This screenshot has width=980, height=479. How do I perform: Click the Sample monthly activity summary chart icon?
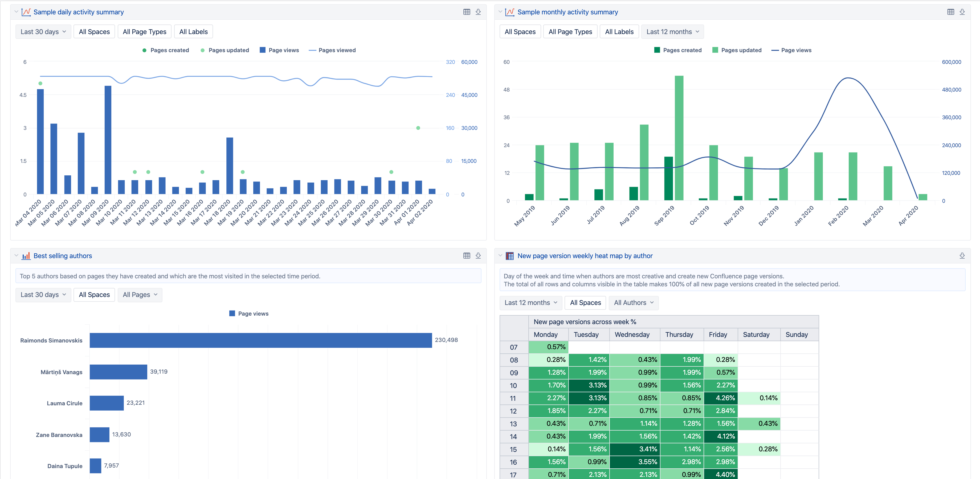(x=510, y=12)
